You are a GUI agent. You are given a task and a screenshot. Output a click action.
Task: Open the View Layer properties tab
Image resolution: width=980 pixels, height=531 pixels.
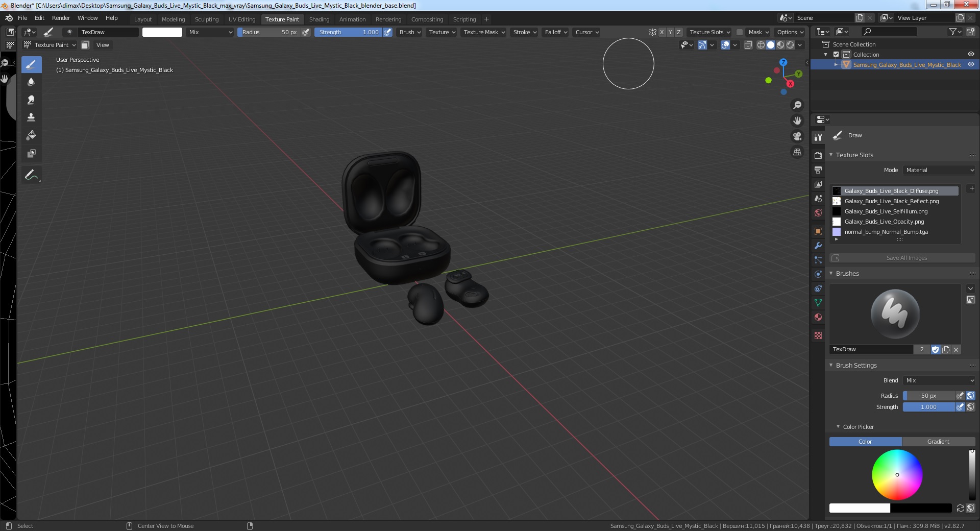818,184
